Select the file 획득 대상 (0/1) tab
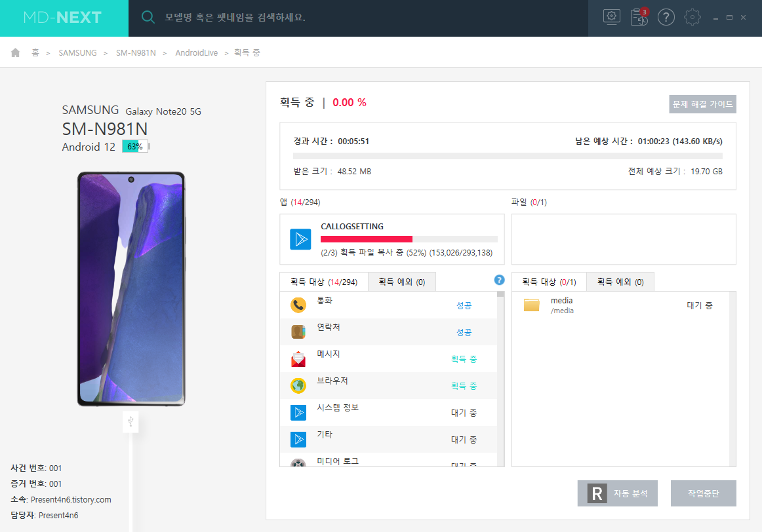Image resolution: width=762 pixels, height=532 pixels. pos(549,282)
